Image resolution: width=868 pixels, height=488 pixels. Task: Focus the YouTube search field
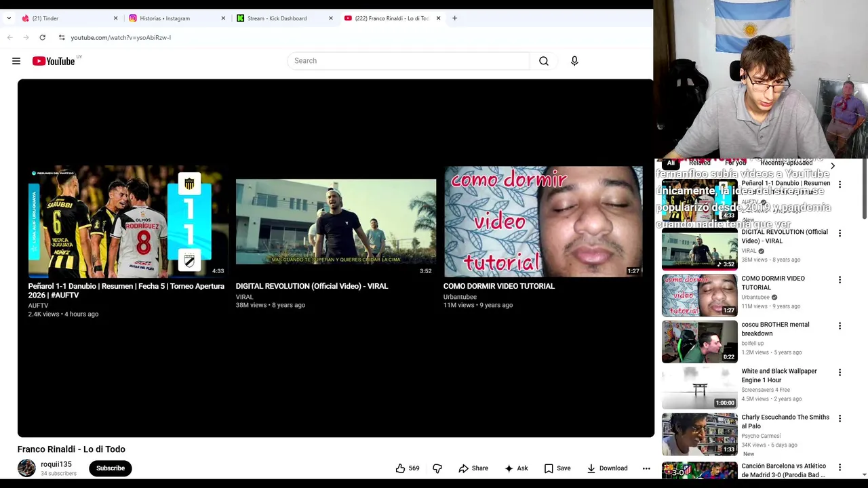pyautogui.click(x=408, y=61)
